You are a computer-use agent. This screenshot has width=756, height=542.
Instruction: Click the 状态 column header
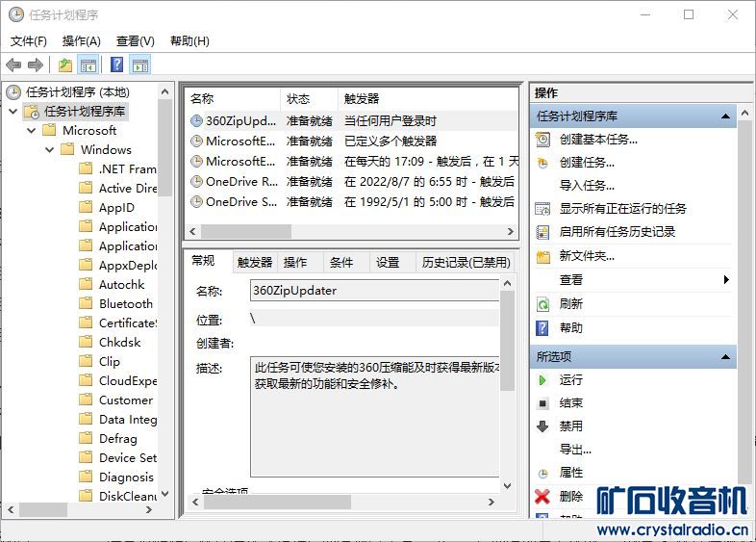(309, 99)
